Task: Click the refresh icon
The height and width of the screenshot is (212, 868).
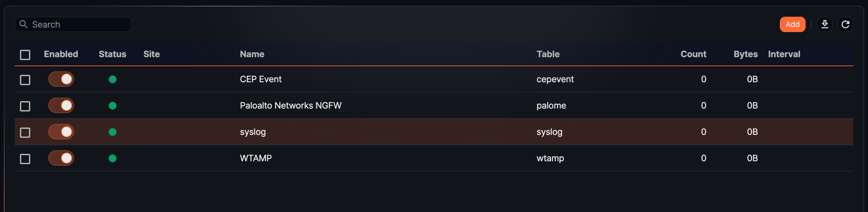Action: tap(845, 24)
